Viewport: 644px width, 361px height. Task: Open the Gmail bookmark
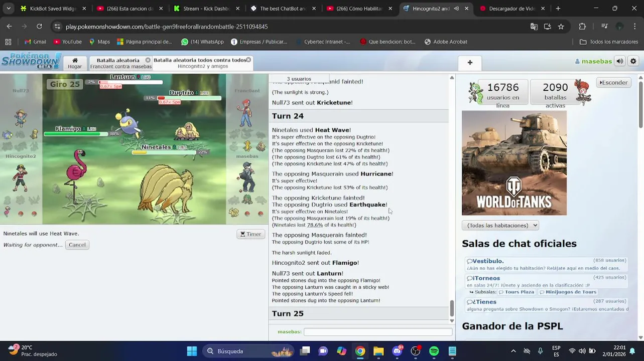click(x=35, y=42)
